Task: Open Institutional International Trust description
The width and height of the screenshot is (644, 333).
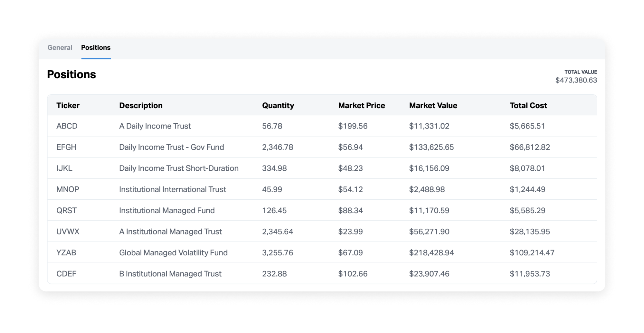Action: pos(173,189)
